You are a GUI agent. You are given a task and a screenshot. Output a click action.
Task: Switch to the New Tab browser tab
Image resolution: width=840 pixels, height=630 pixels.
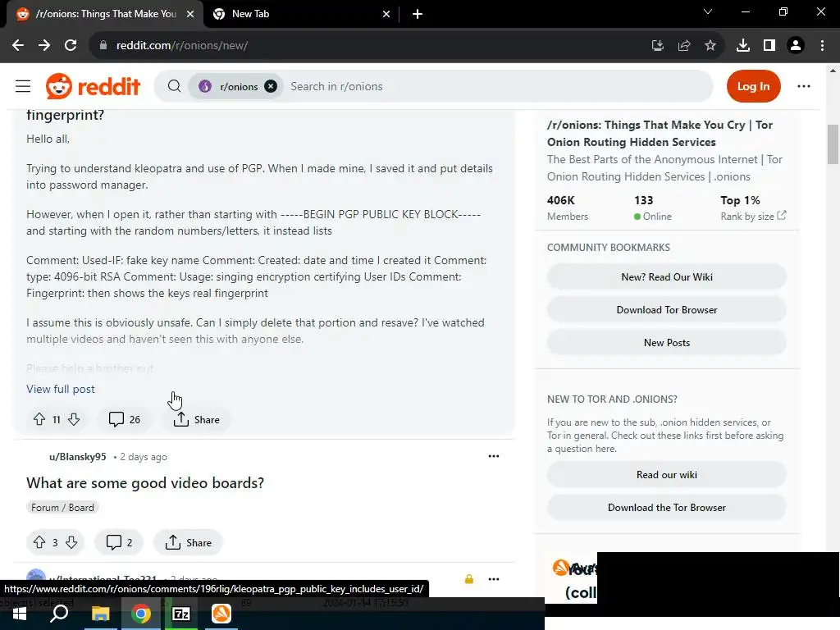(x=300, y=14)
